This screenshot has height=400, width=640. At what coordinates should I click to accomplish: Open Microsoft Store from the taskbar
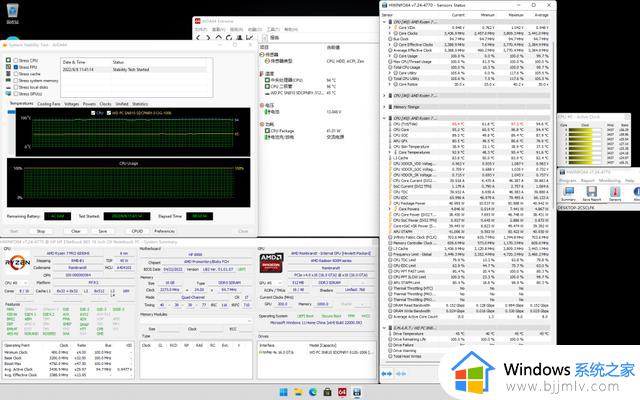tap(327, 392)
